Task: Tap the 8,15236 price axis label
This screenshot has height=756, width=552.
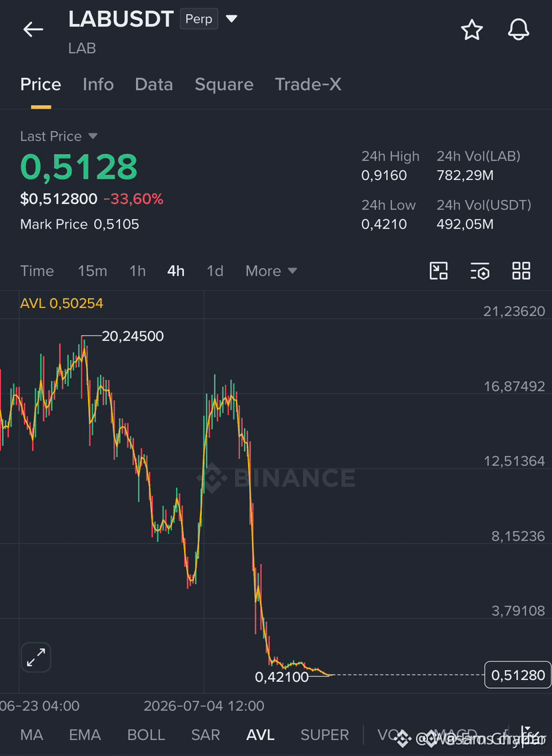Action: tap(518, 536)
